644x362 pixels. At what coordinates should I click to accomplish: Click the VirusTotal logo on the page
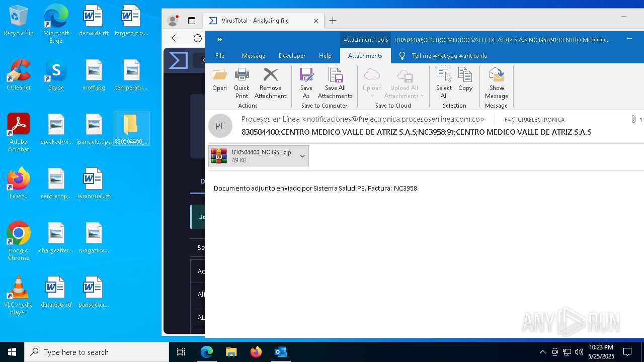[x=178, y=60]
